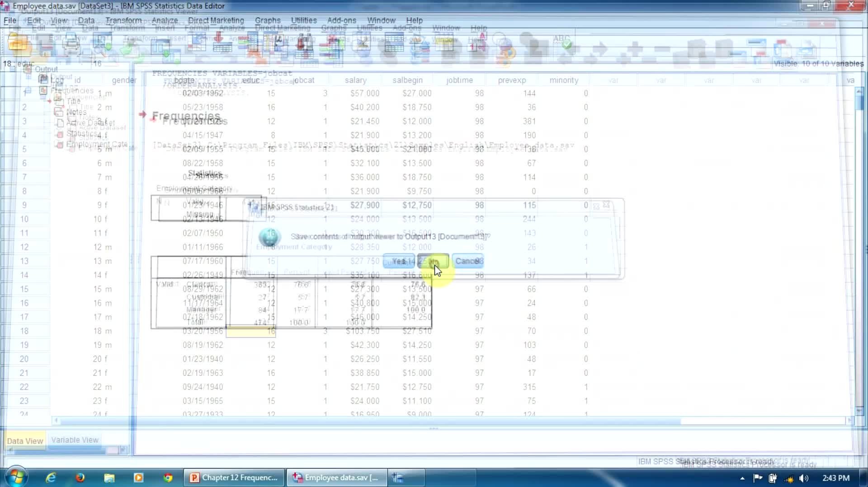The height and width of the screenshot is (487, 868).
Task: Open Windows Explorer folder on taskbar
Action: tap(109, 478)
